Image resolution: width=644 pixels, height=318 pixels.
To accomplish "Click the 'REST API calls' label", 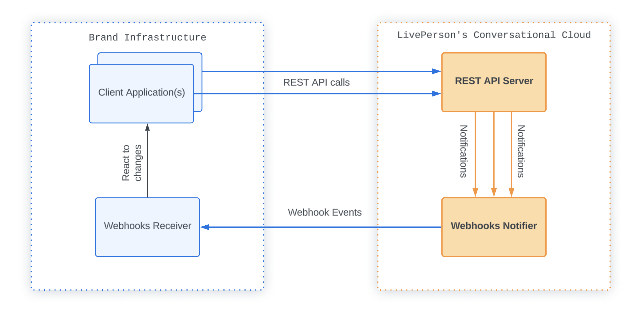I will pos(316,82).
